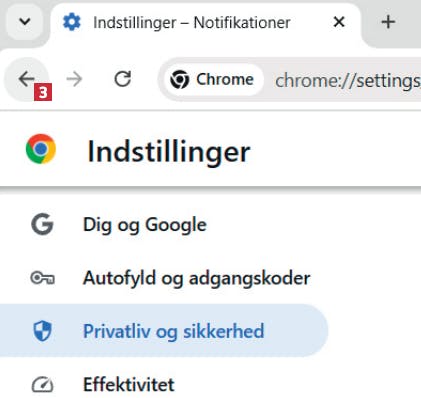Viewport: 421px width, 398px height.
Task: Open the Effektivitet settings section
Action: (x=129, y=384)
